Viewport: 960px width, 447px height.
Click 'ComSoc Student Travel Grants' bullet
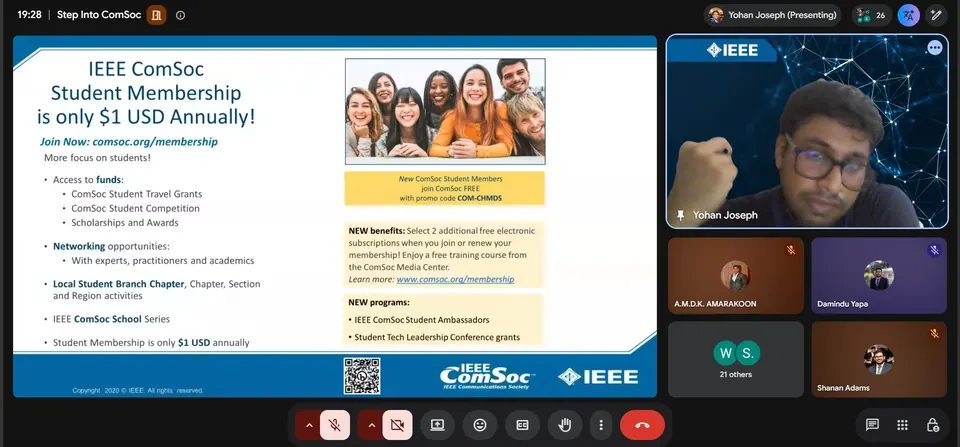tap(137, 194)
